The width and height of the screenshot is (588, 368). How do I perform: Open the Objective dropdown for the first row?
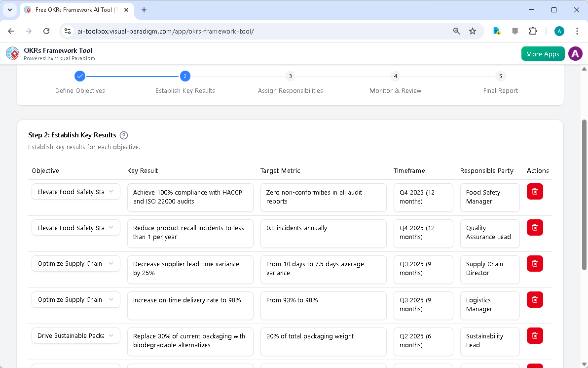[75, 191]
